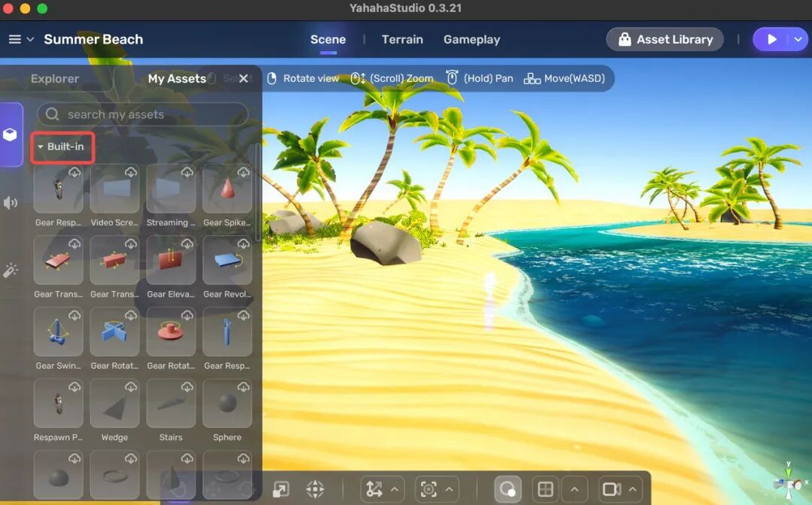Expand the chevron beside the hamburger menu

30,39
